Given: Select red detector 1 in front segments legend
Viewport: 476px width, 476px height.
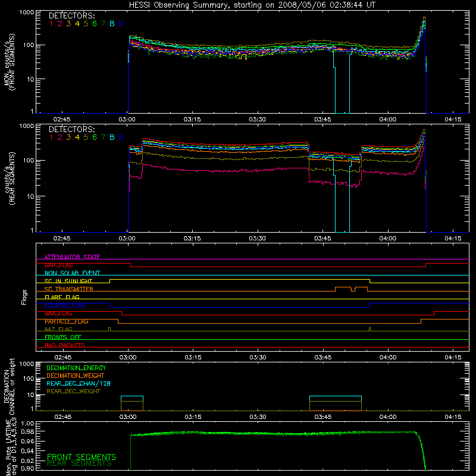Looking at the screenshot, I should pyautogui.click(x=51, y=24).
